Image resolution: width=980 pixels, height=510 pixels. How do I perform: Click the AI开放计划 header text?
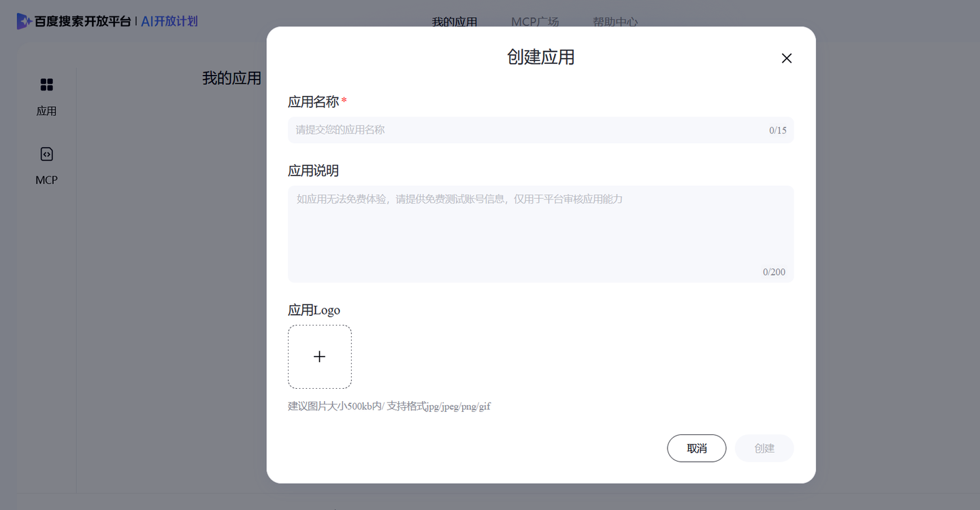tap(169, 21)
